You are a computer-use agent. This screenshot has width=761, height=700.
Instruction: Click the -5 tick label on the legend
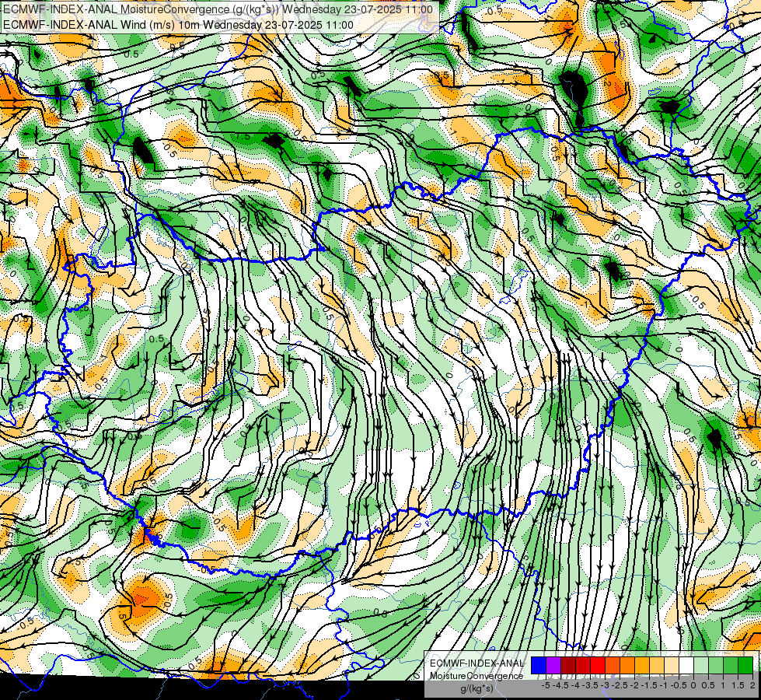click(546, 685)
